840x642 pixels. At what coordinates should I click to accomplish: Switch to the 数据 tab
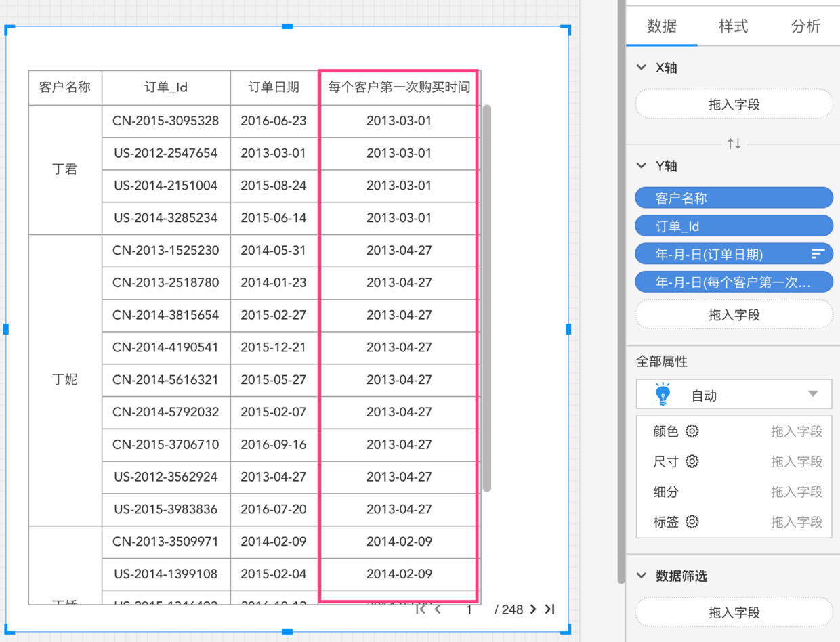click(x=662, y=26)
